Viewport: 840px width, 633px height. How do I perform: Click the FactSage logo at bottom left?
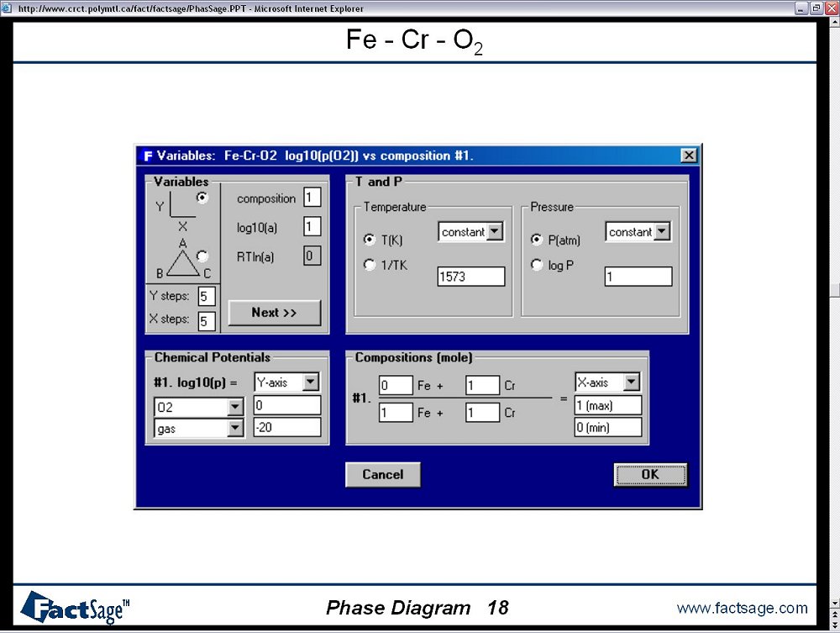point(75,607)
